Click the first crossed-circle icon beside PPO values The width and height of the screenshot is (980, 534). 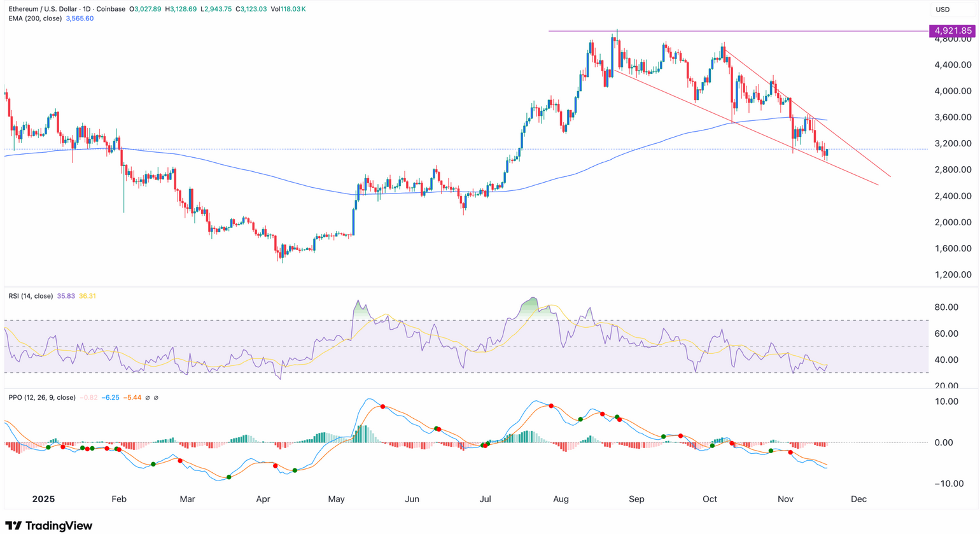[148, 398]
